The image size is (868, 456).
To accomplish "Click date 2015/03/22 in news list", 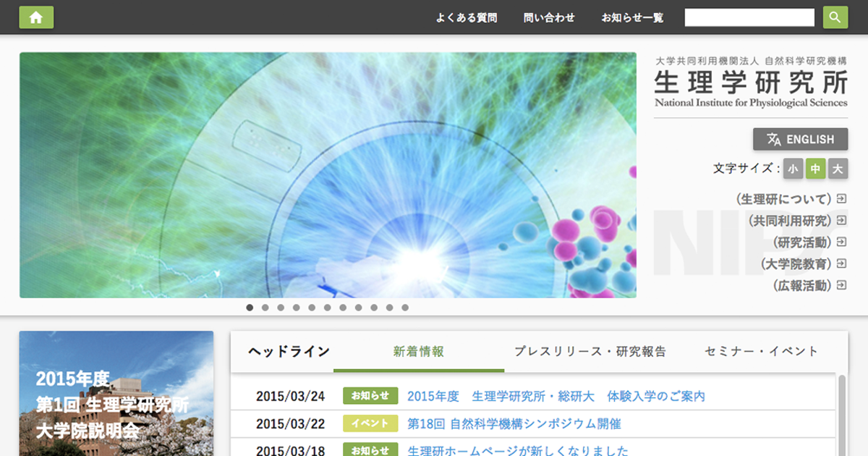I will pos(291,423).
